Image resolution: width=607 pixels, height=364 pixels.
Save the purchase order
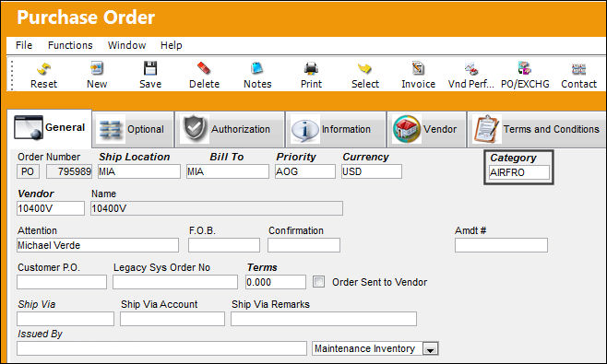150,68
